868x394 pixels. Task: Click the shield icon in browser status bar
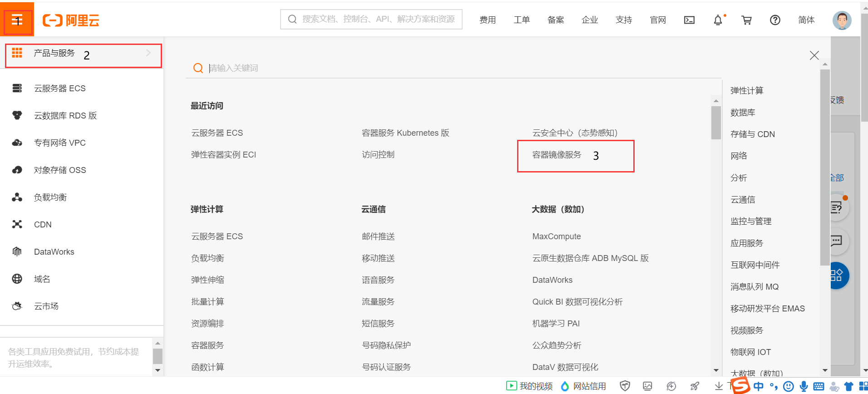point(625,386)
